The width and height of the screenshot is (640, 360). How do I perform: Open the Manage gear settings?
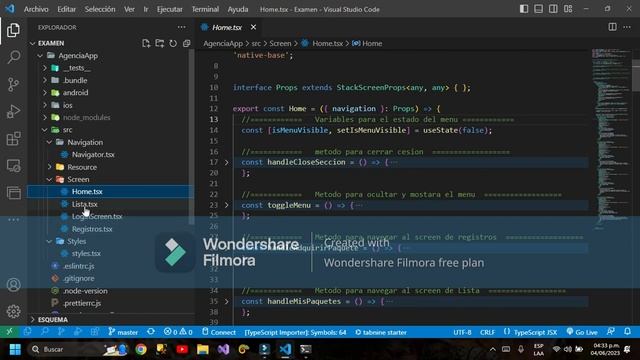click(13, 311)
